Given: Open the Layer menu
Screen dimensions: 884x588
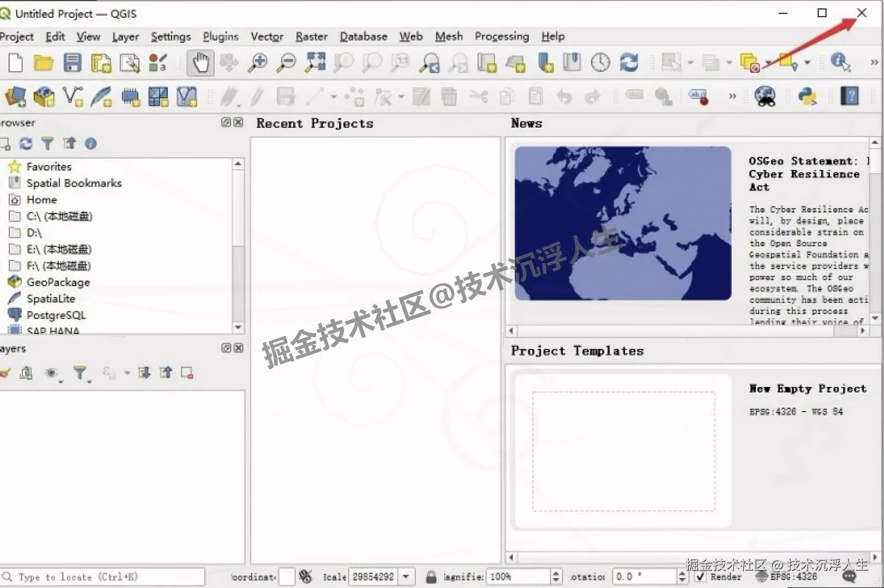Looking at the screenshot, I should click(125, 37).
